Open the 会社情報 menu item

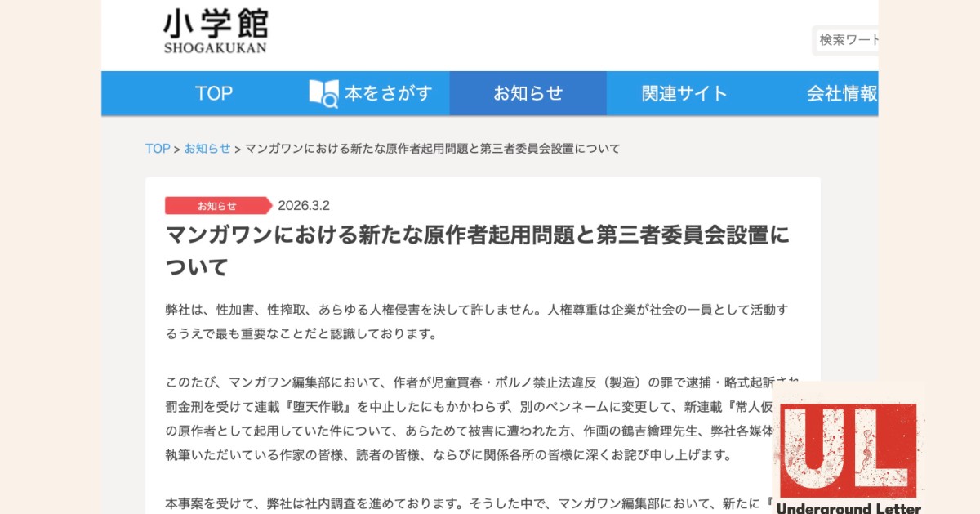tap(842, 93)
